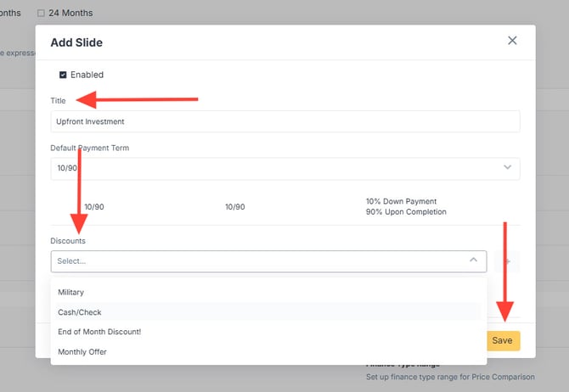
Task: Click the Add Slide dialog heading
Action: point(76,42)
